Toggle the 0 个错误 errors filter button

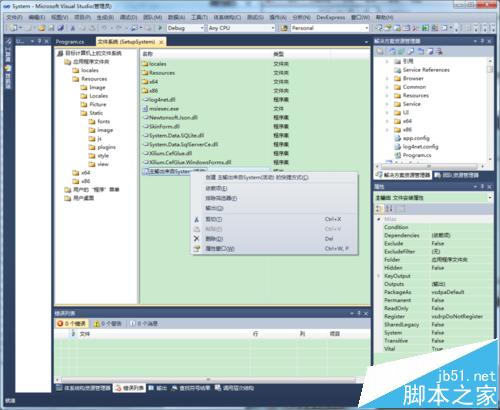[72, 323]
